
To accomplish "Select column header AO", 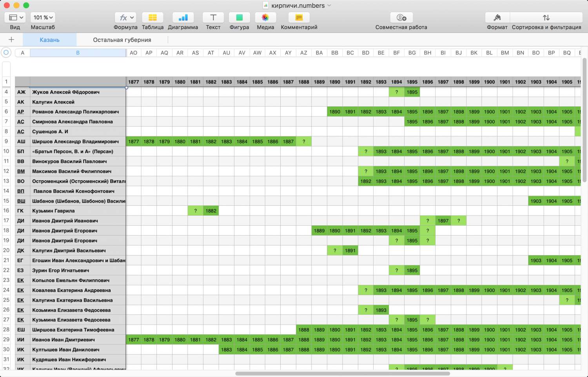I will click(134, 53).
